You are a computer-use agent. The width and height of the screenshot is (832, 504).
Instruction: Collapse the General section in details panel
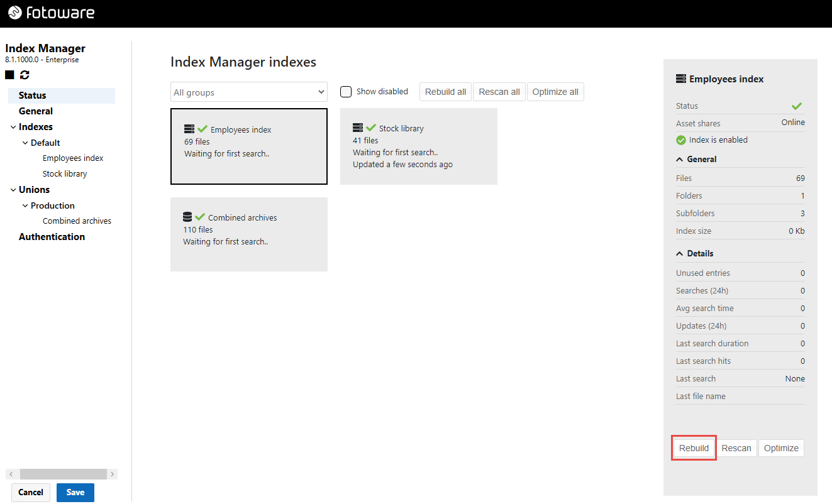point(680,159)
